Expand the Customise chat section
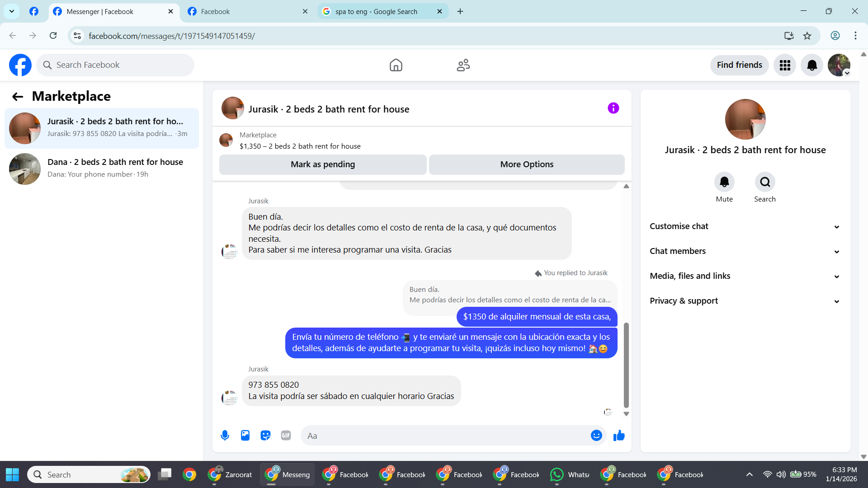Image resolution: width=868 pixels, height=488 pixels. (x=745, y=226)
